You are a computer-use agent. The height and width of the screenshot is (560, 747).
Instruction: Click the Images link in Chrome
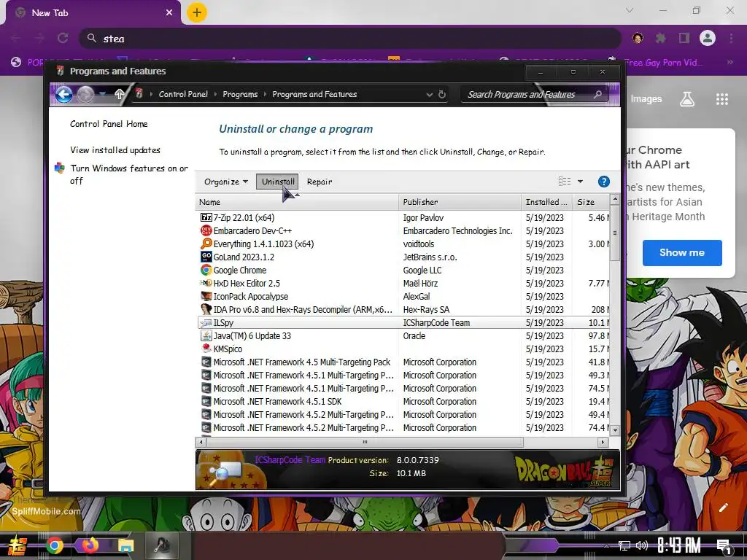(646, 99)
